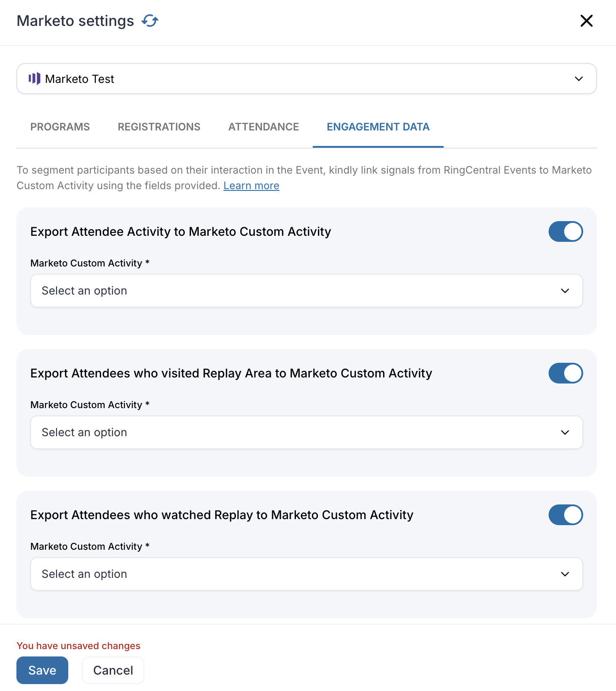Turn off Export Attendees who watched Replay
The image size is (616, 691).
565,515
